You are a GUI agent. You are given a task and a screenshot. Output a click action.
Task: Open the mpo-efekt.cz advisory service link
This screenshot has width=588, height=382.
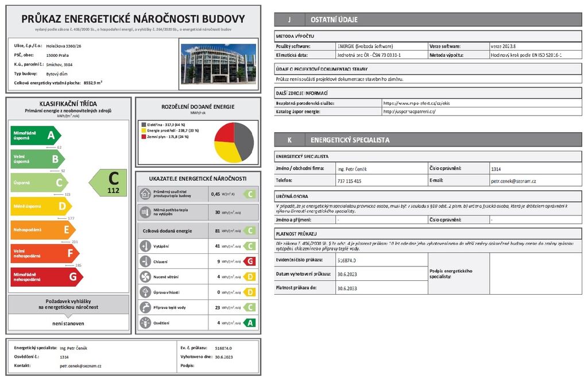point(416,103)
